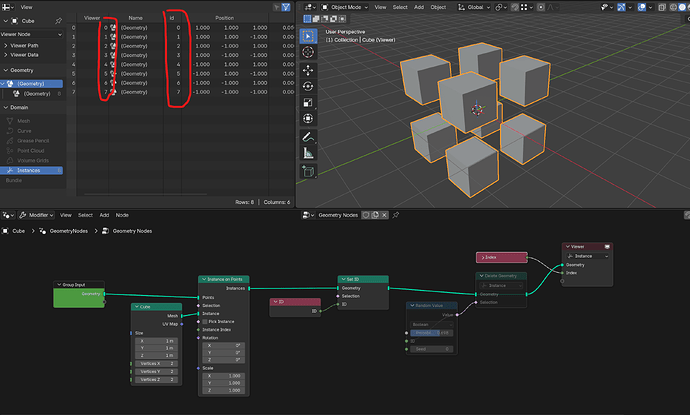Pin the node editor tree
Viewport: 690px width, 415px height.
click(396, 215)
